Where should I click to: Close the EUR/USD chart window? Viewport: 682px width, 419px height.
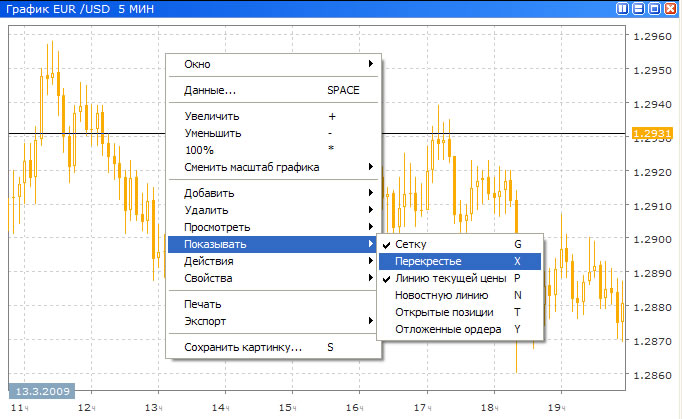pos(671,8)
